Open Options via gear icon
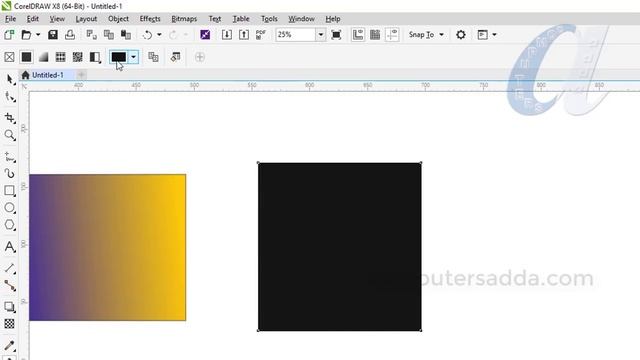This screenshot has width=640, height=360. click(461, 35)
